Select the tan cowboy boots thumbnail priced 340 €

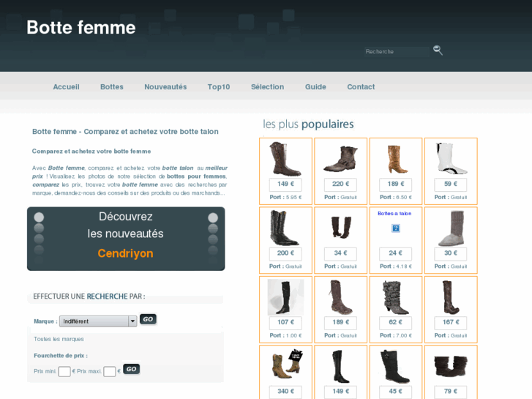[287, 364]
